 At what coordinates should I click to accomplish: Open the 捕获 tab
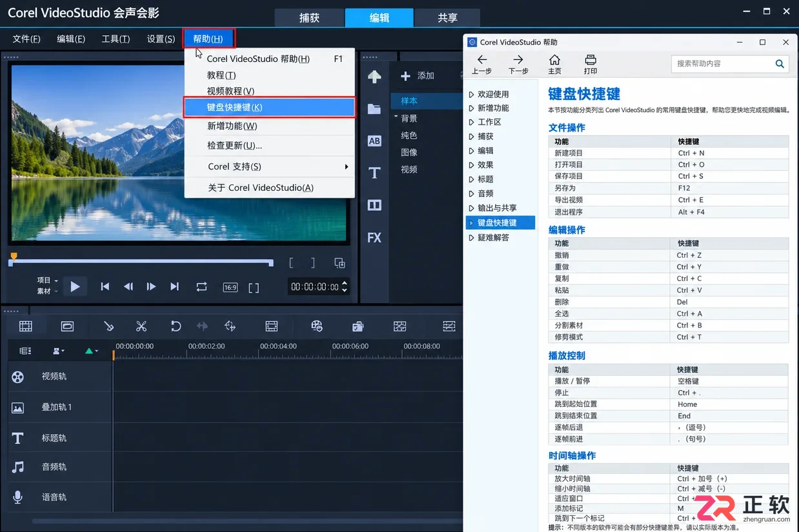(x=310, y=18)
